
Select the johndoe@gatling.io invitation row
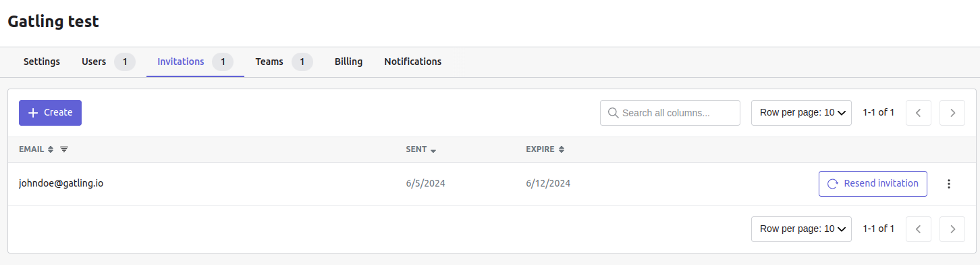tap(492, 184)
